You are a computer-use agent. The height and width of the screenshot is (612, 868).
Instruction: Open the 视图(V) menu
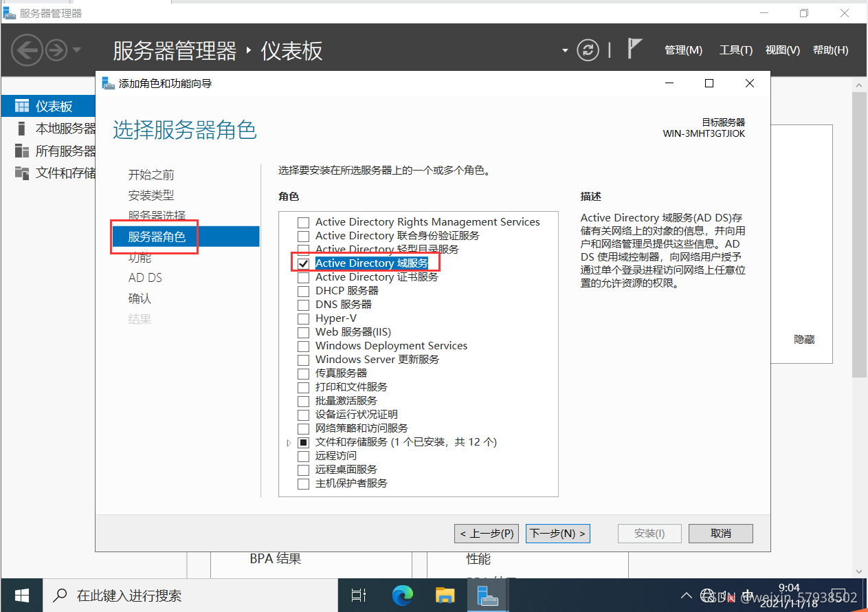tap(783, 50)
